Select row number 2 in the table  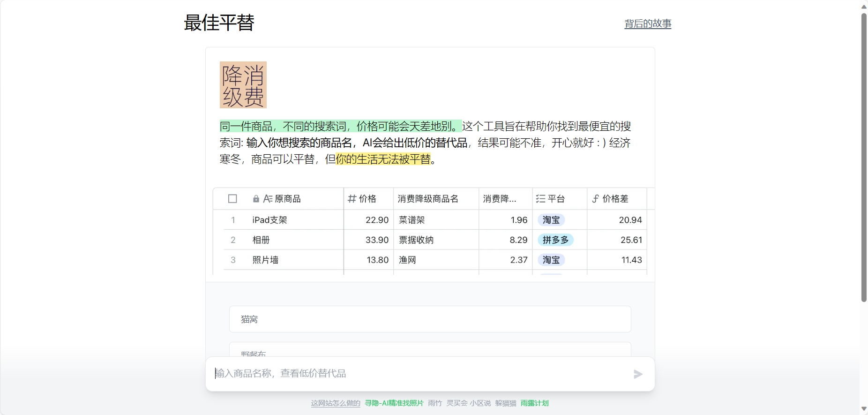[x=233, y=240]
